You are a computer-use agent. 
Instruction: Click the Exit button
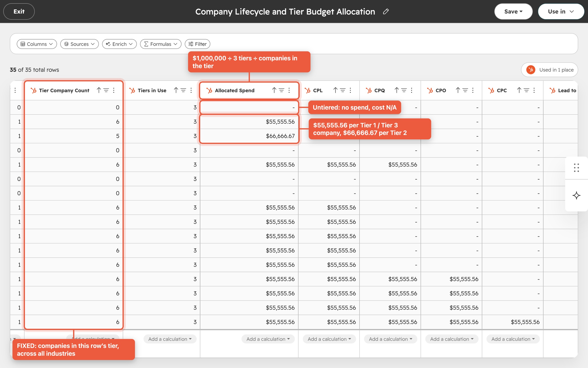tap(19, 12)
